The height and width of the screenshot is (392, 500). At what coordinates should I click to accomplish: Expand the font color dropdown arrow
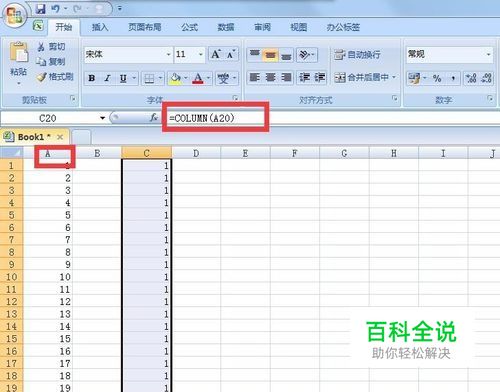(209, 79)
